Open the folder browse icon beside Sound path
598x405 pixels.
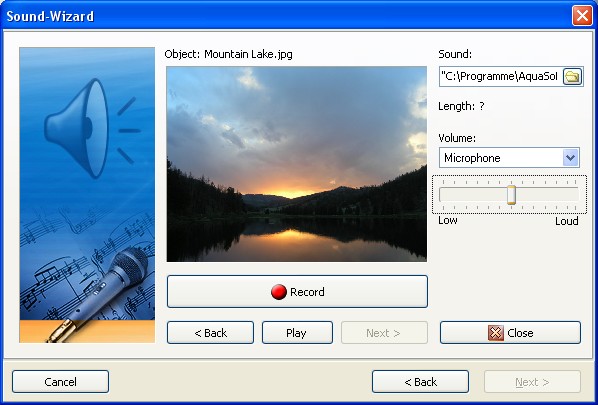click(x=572, y=77)
